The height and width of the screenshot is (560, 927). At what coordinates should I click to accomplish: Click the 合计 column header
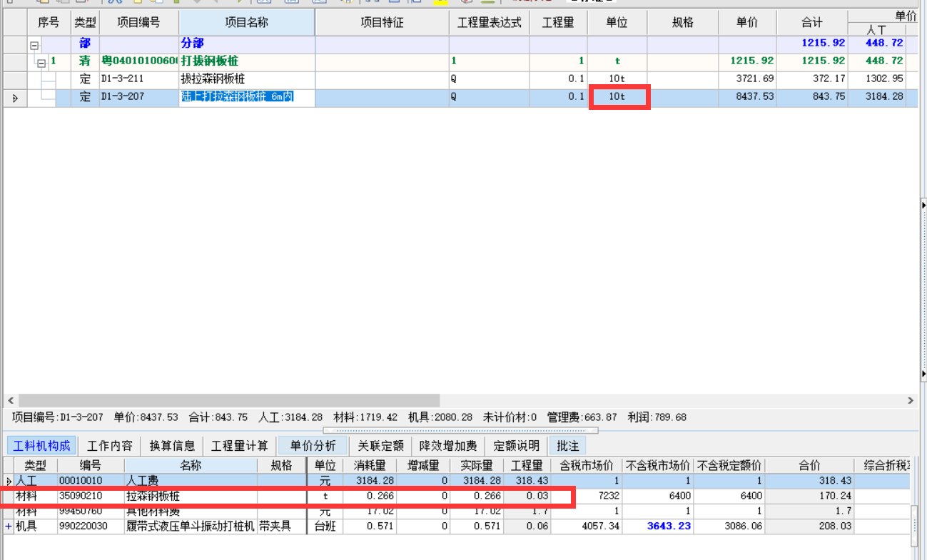(x=812, y=23)
